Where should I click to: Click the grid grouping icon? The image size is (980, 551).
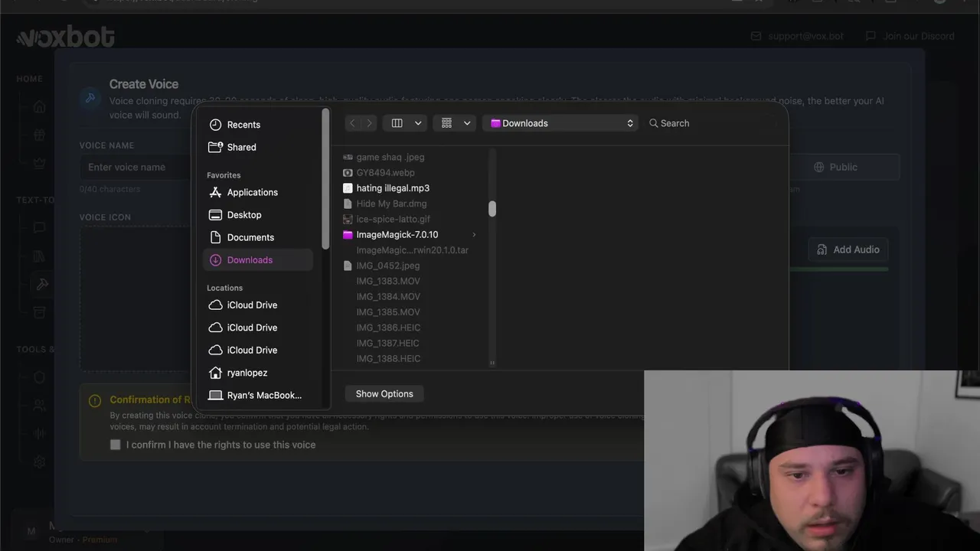(x=447, y=123)
